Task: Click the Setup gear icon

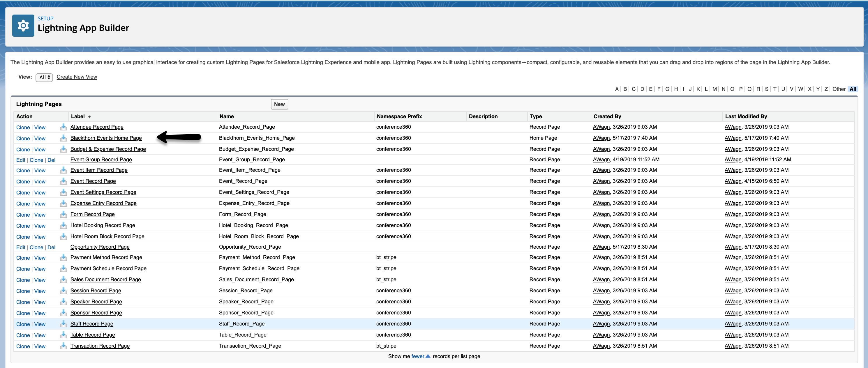Action: point(23,26)
